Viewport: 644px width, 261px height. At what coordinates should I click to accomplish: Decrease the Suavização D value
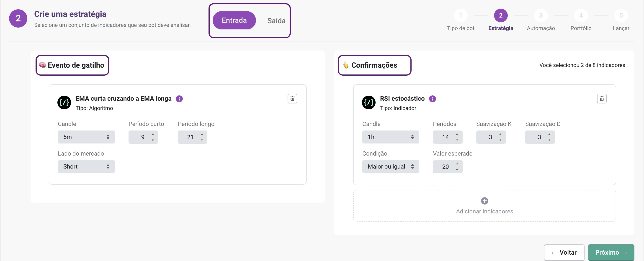coord(549,140)
